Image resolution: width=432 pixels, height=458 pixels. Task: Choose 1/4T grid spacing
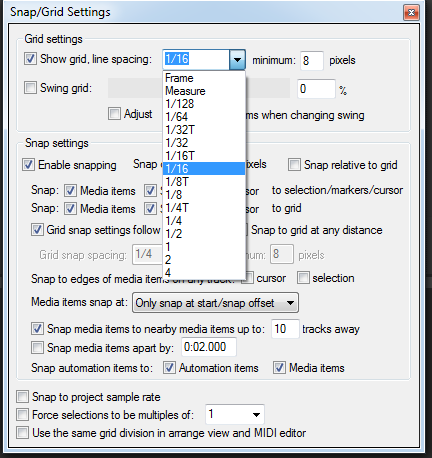pyautogui.click(x=204, y=208)
